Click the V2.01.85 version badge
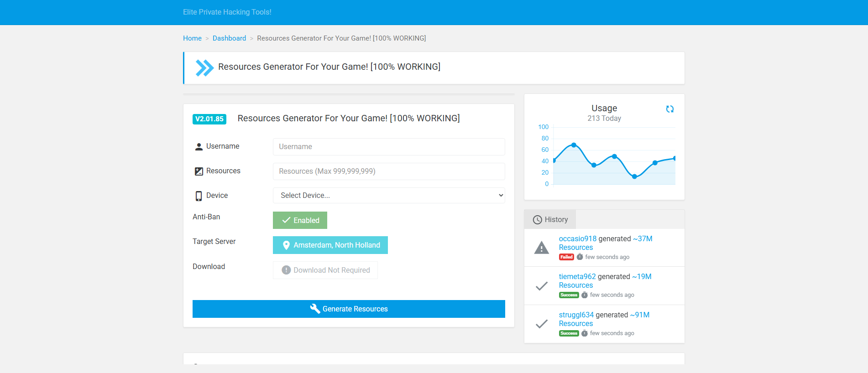Screen dimensions: 868x373 pyautogui.click(x=209, y=119)
